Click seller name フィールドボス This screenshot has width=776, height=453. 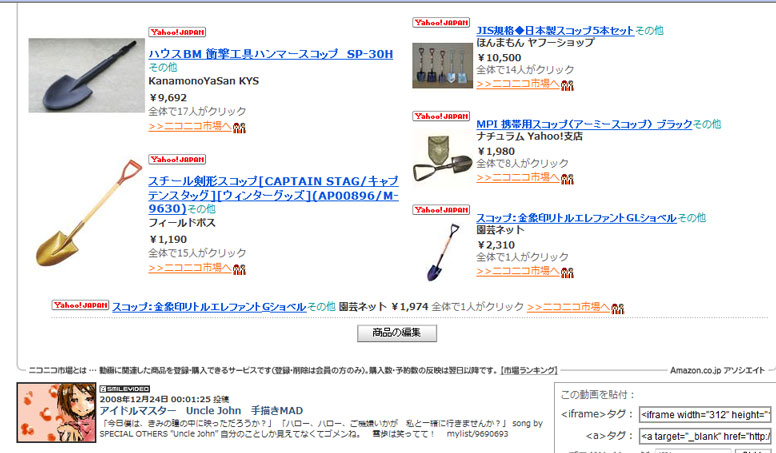(182, 223)
